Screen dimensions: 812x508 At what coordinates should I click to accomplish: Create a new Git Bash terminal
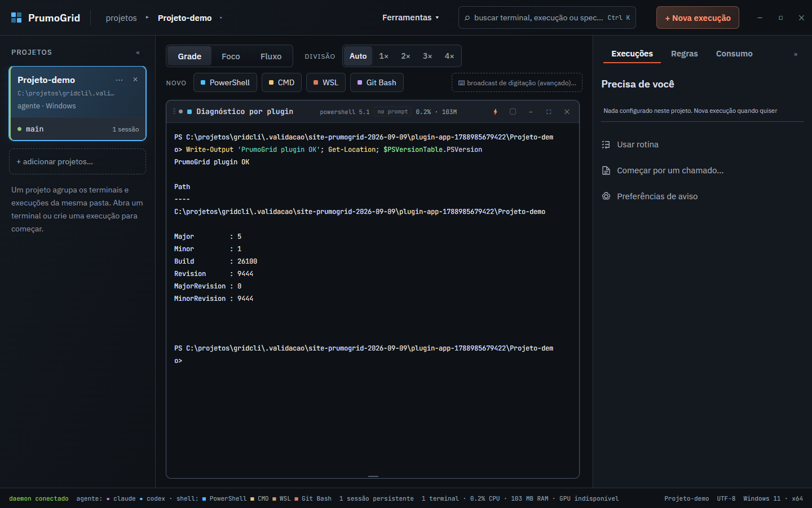click(x=377, y=82)
